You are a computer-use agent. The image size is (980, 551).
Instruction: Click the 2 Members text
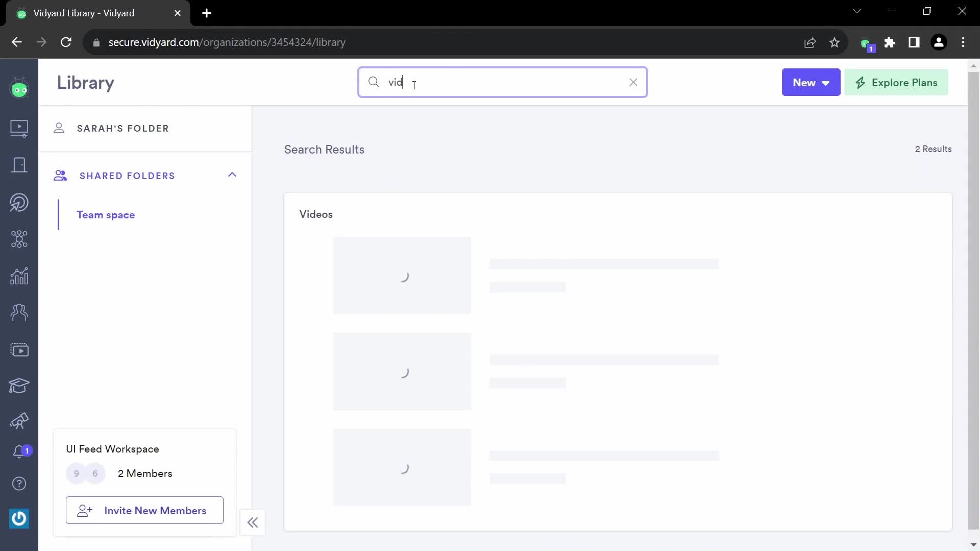(145, 474)
